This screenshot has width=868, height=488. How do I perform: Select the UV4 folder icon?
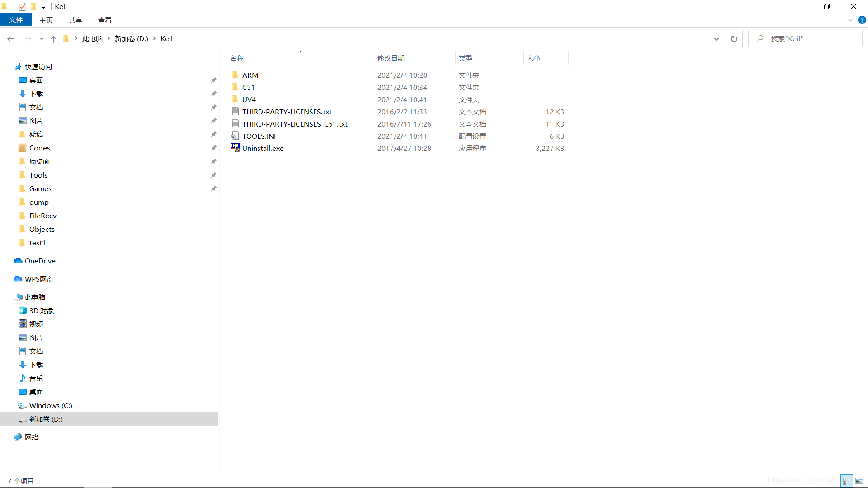(235, 99)
